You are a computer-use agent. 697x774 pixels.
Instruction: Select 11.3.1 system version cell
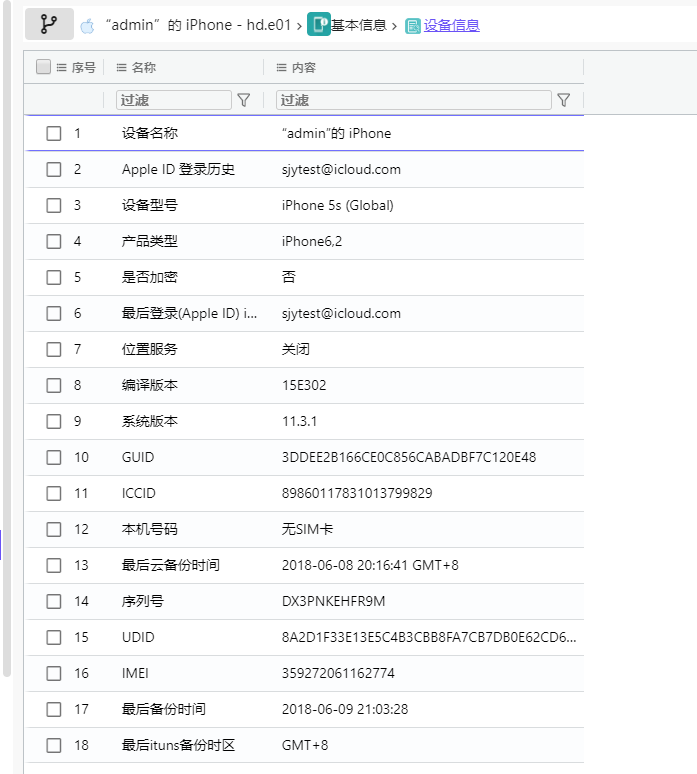299,422
